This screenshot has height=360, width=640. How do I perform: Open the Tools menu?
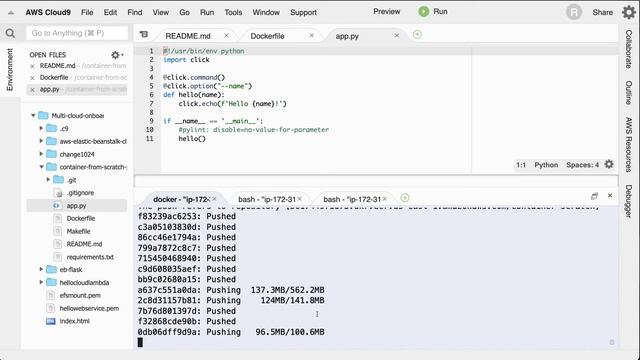tap(233, 12)
